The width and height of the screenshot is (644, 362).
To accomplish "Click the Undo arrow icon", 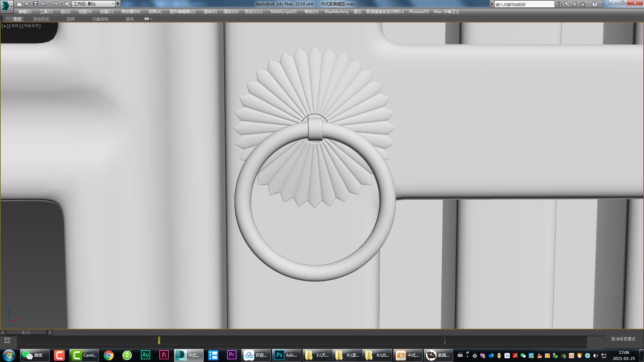I will click(x=44, y=4).
